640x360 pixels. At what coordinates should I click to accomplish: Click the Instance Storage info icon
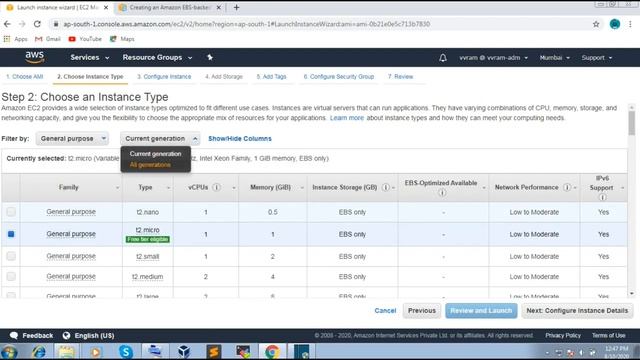385,187
